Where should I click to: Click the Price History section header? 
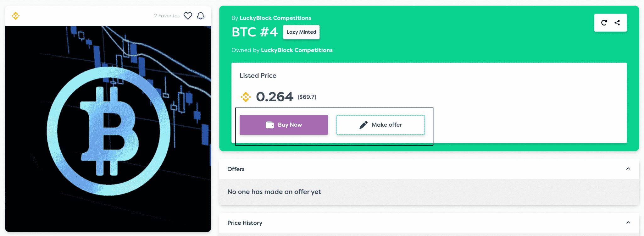tap(245, 223)
